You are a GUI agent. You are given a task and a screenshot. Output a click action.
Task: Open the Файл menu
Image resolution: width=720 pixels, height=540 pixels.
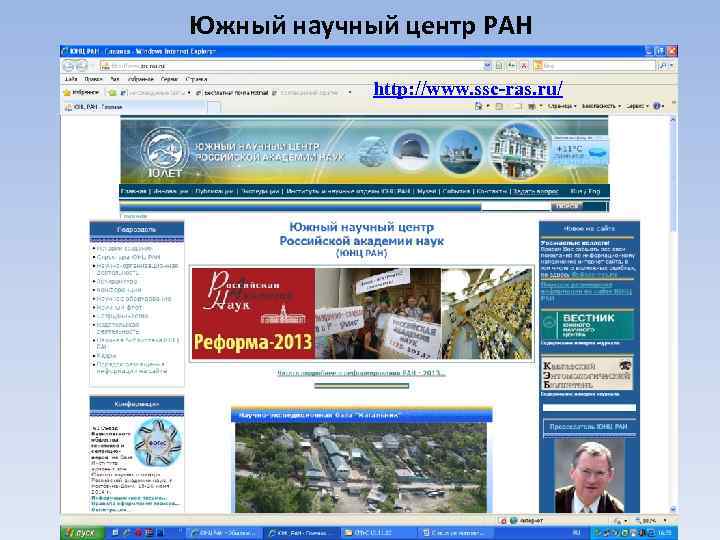71,79
